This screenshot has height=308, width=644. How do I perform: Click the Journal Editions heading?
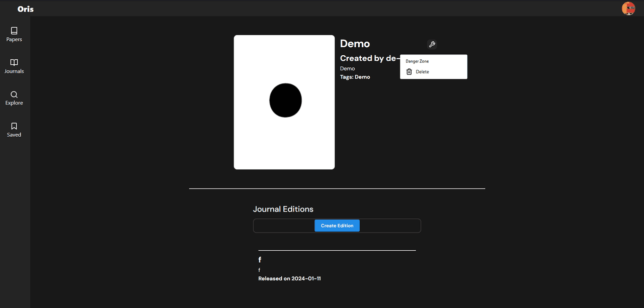(x=283, y=209)
